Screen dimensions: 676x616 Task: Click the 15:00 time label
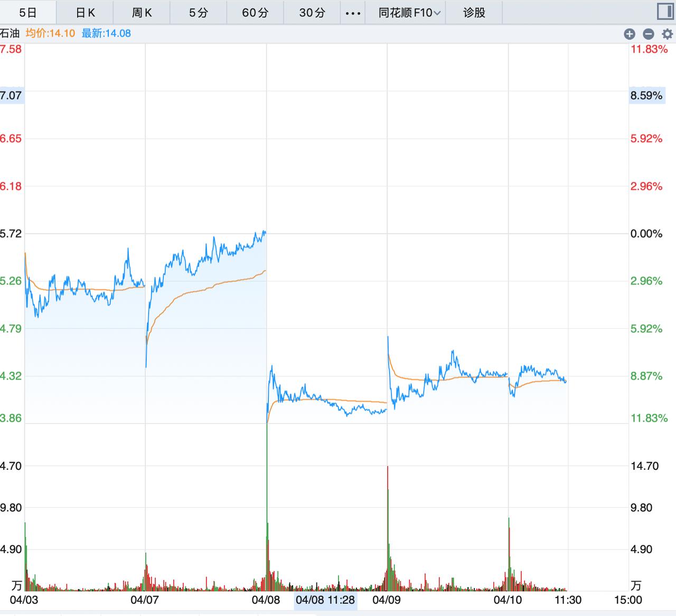click(x=628, y=600)
